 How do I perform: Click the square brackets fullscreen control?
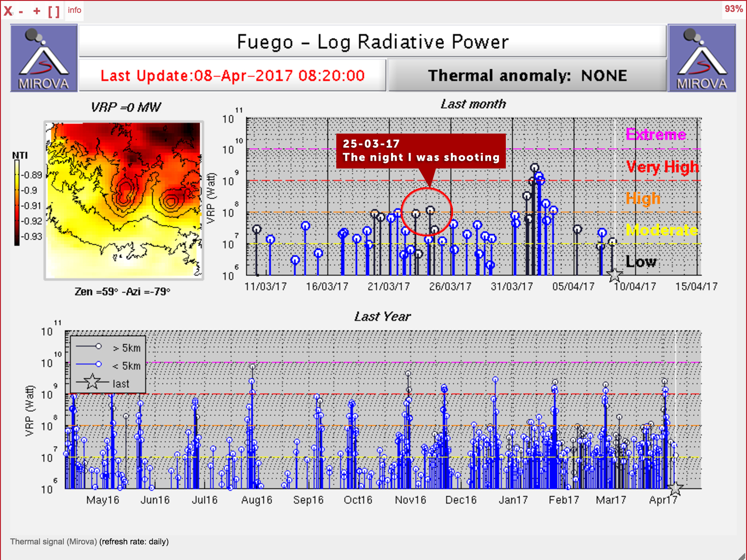pyautogui.click(x=54, y=11)
